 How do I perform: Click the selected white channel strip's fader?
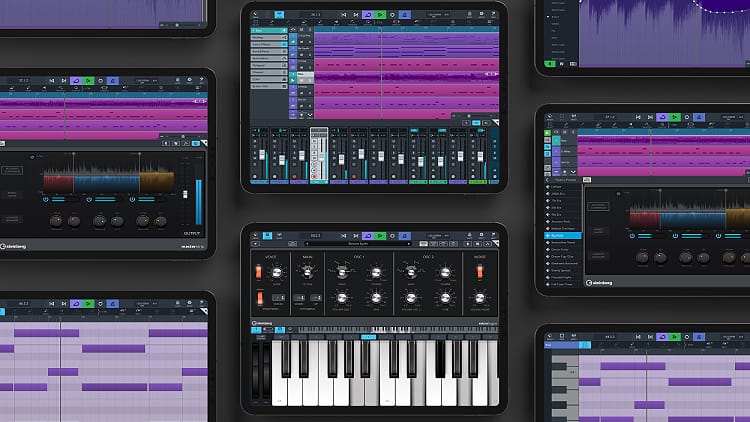tap(321, 155)
